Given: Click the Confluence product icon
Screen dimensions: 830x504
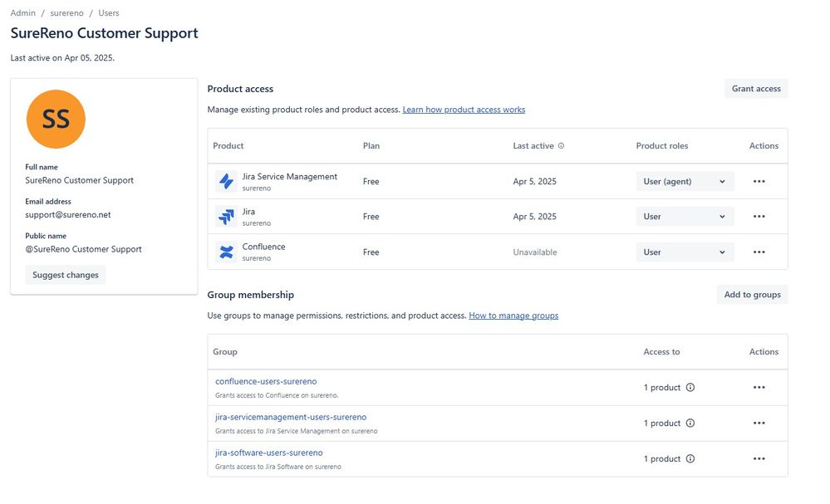Looking at the screenshot, I should coord(226,252).
